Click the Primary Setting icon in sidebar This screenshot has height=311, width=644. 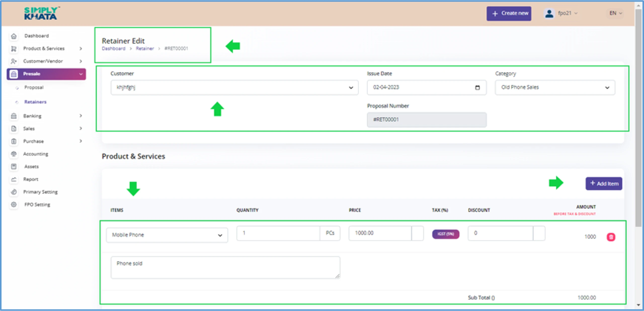click(14, 192)
